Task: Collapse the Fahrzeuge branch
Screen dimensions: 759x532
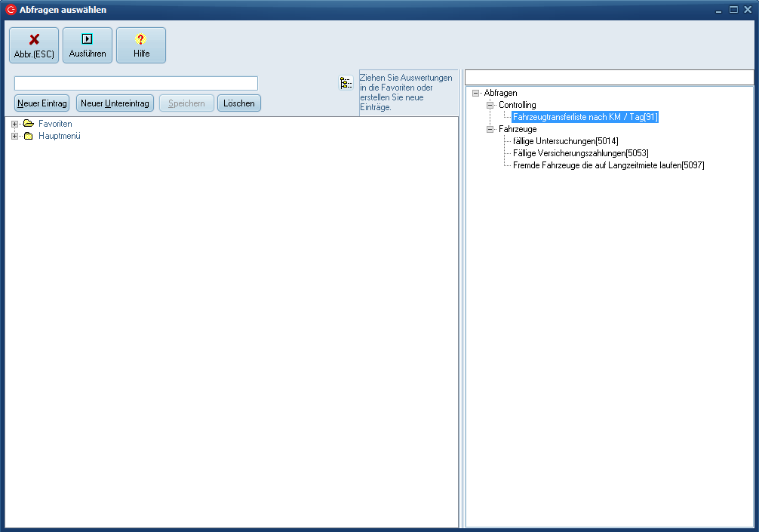Action: click(490, 130)
